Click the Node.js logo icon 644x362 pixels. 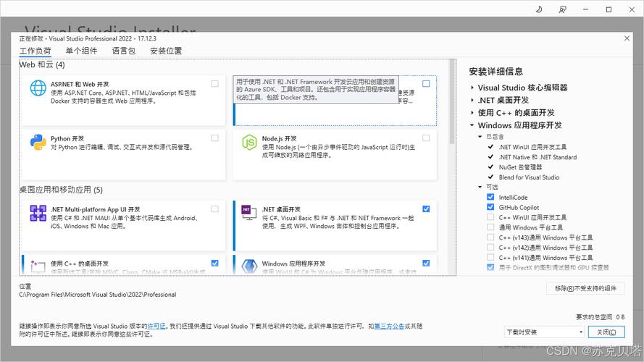point(249,143)
